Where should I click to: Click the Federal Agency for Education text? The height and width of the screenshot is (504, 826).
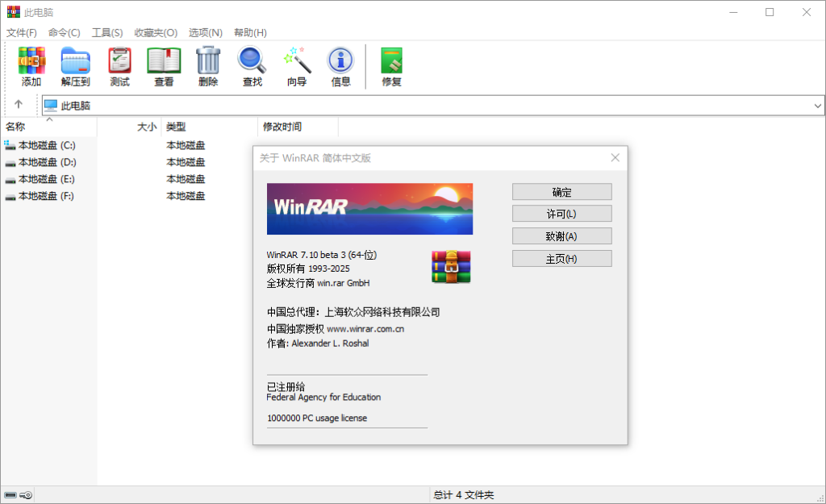click(x=323, y=397)
